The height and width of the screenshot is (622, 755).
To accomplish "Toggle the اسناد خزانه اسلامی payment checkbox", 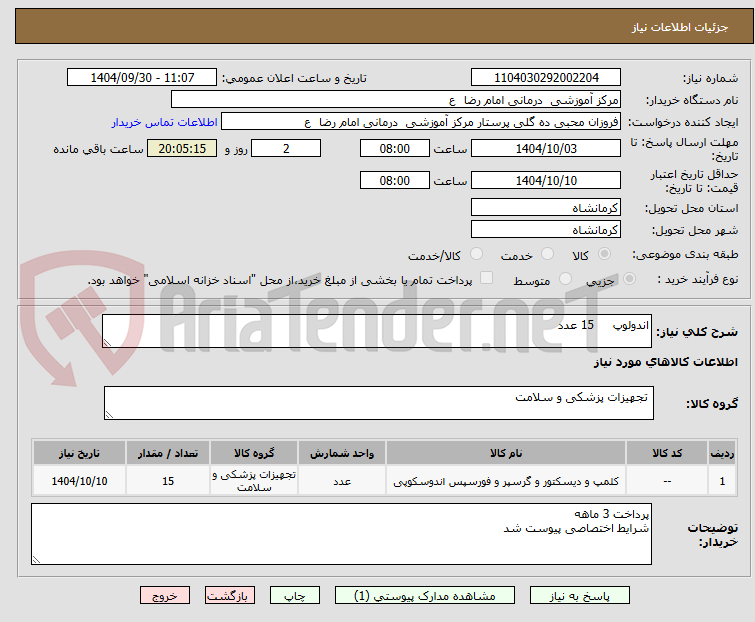I will 487,278.
